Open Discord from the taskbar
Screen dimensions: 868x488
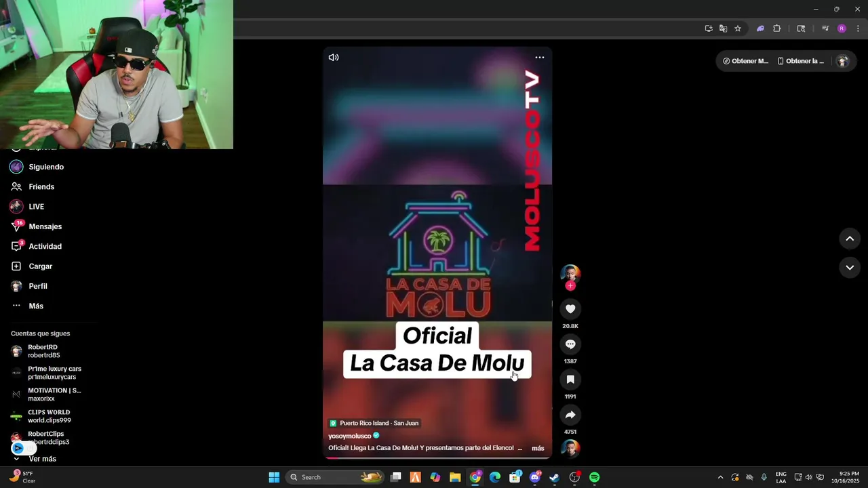pos(535,477)
